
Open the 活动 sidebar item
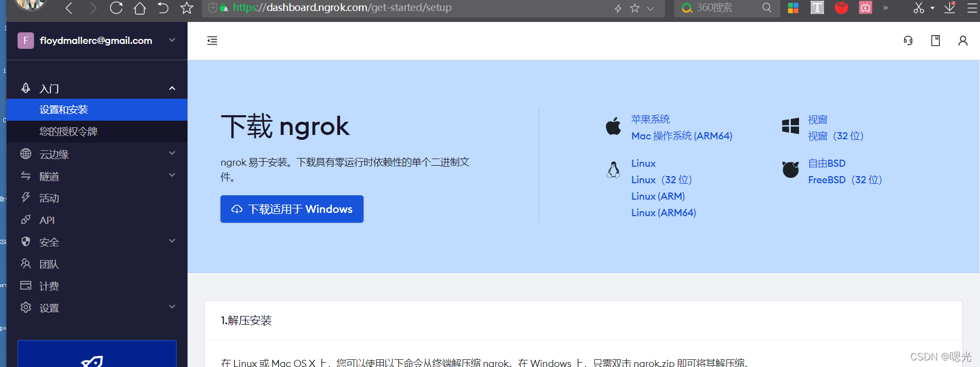[x=97, y=198]
